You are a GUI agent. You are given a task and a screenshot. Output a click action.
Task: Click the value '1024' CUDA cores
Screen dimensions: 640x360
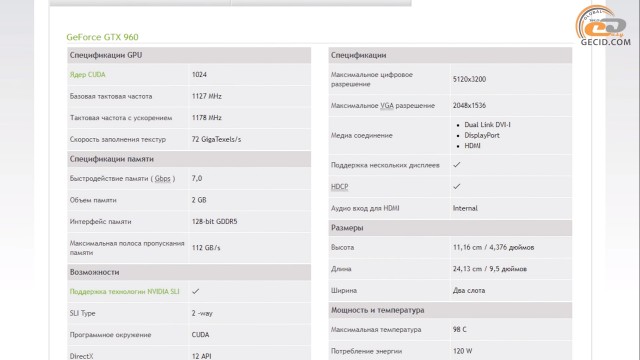199,75
